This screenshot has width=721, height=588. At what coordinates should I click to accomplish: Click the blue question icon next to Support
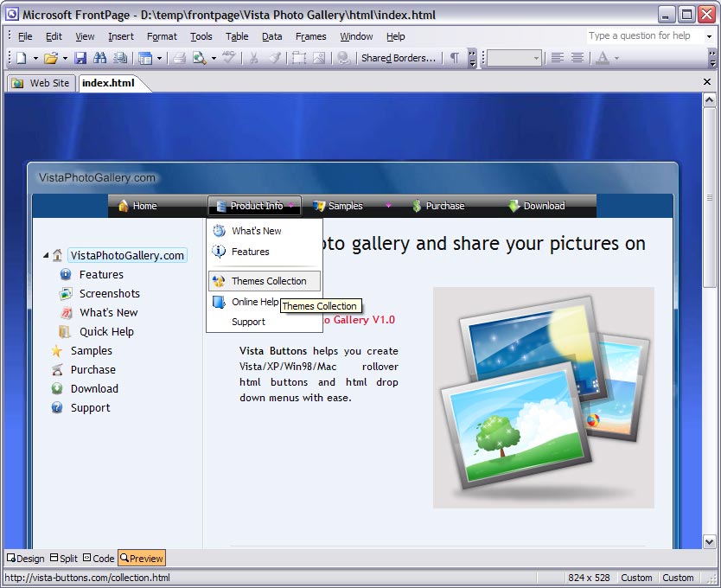(56, 407)
